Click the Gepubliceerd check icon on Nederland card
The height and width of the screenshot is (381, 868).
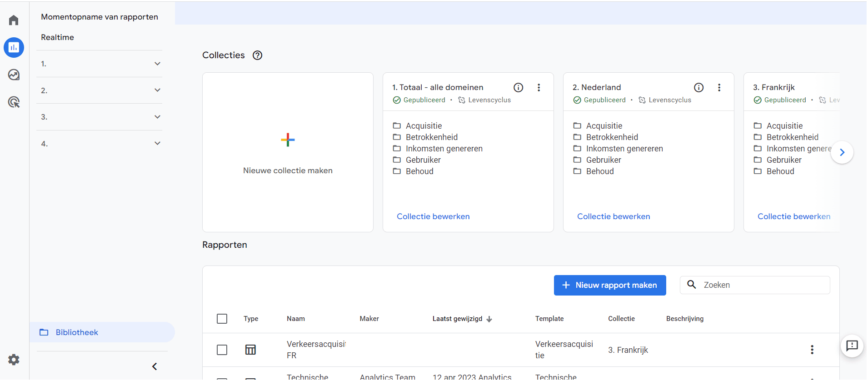coord(577,100)
